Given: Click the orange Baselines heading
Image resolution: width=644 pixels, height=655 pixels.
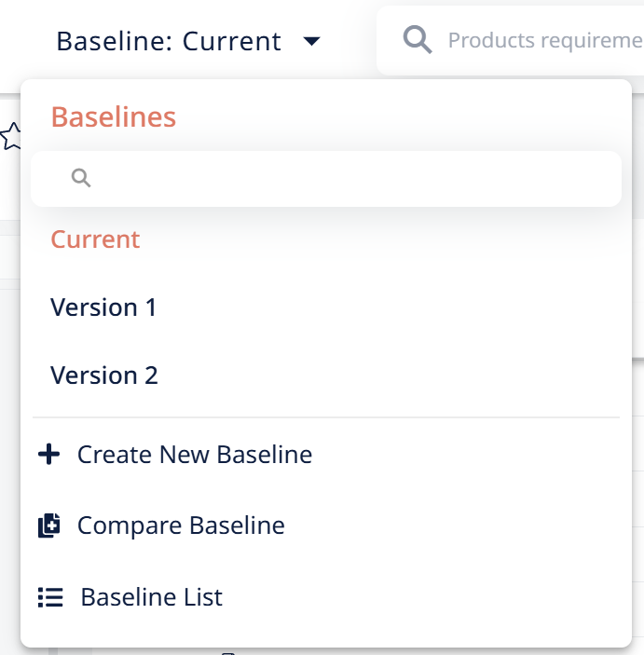Looking at the screenshot, I should (114, 116).
